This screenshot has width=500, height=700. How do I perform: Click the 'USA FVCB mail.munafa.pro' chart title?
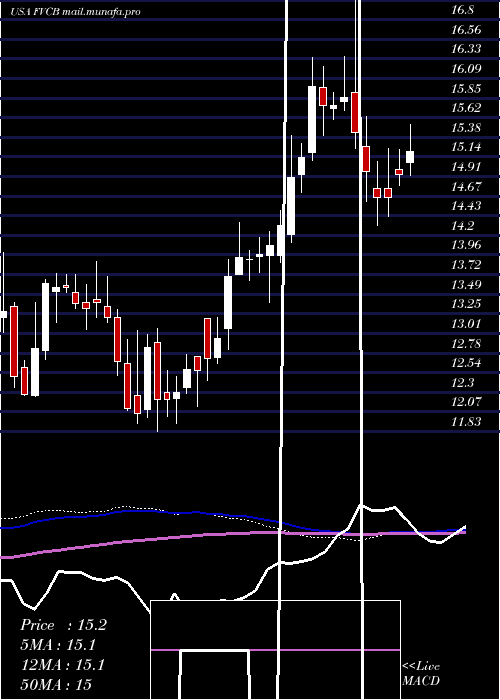tap(76, 12)
